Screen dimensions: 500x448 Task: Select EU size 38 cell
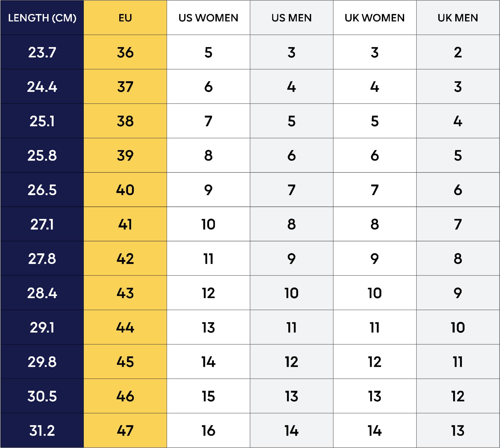pos(125,121)
